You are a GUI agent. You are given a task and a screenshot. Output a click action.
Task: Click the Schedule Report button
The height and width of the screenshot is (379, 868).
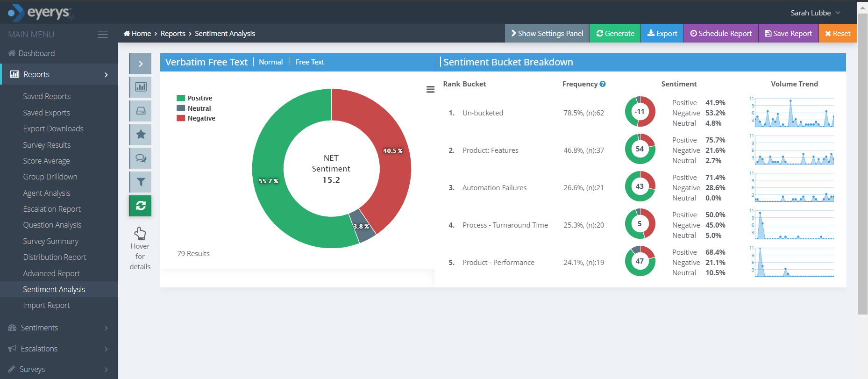tap(721, 34)
